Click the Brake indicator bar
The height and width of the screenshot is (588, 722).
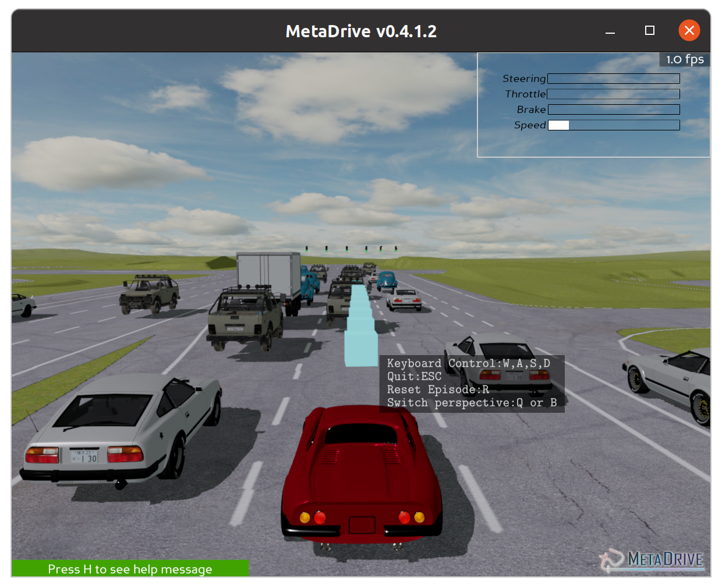tap(614, 109)
